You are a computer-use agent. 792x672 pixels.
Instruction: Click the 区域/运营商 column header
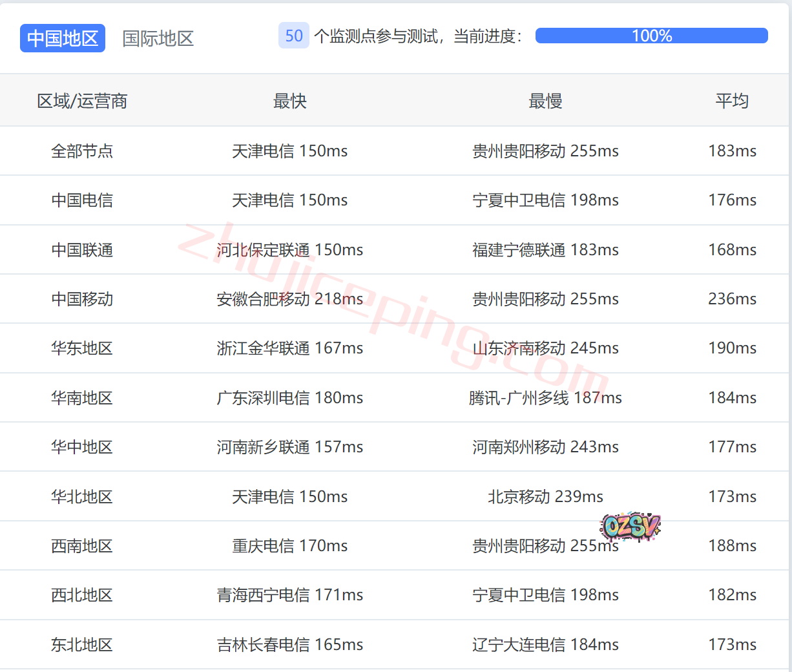click(x=82, y=101)
